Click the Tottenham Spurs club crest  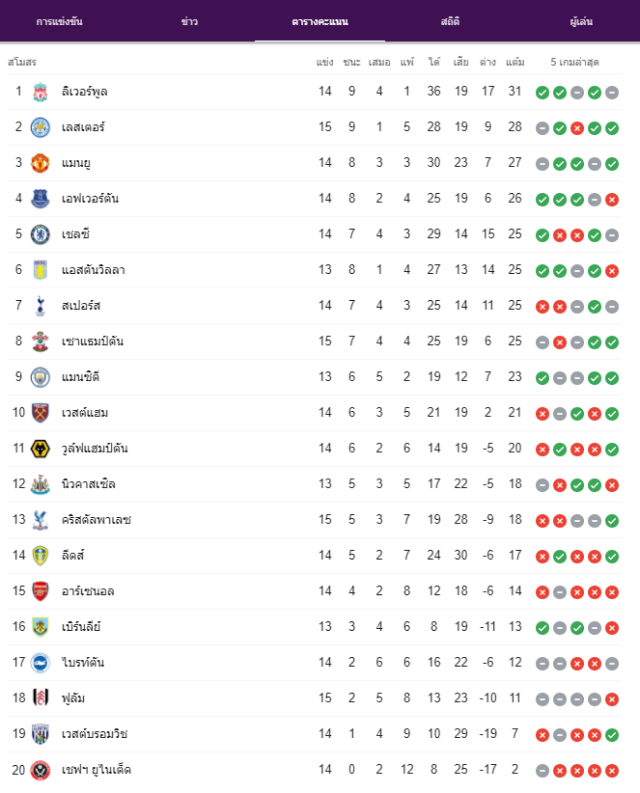[x=40, y=306]
